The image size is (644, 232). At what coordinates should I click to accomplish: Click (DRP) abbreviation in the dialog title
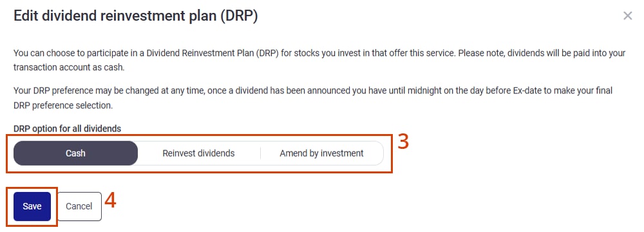(x=238, y=16)
